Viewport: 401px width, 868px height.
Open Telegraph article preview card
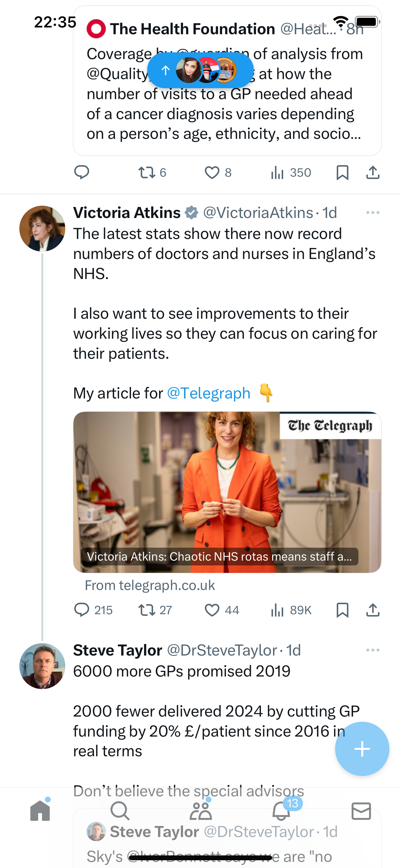click(227, 492)
